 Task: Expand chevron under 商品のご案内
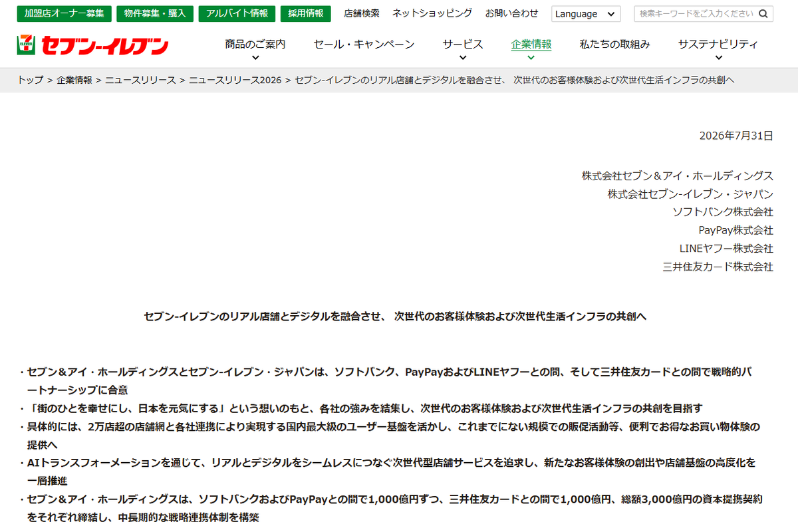255,58
